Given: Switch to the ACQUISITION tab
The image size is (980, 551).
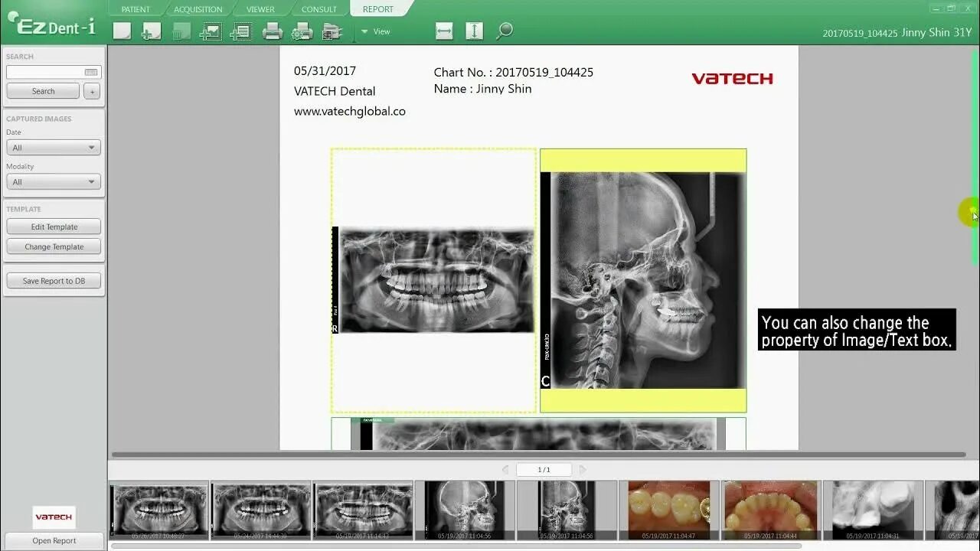Looking at the screenshot, I should (198, 9).
